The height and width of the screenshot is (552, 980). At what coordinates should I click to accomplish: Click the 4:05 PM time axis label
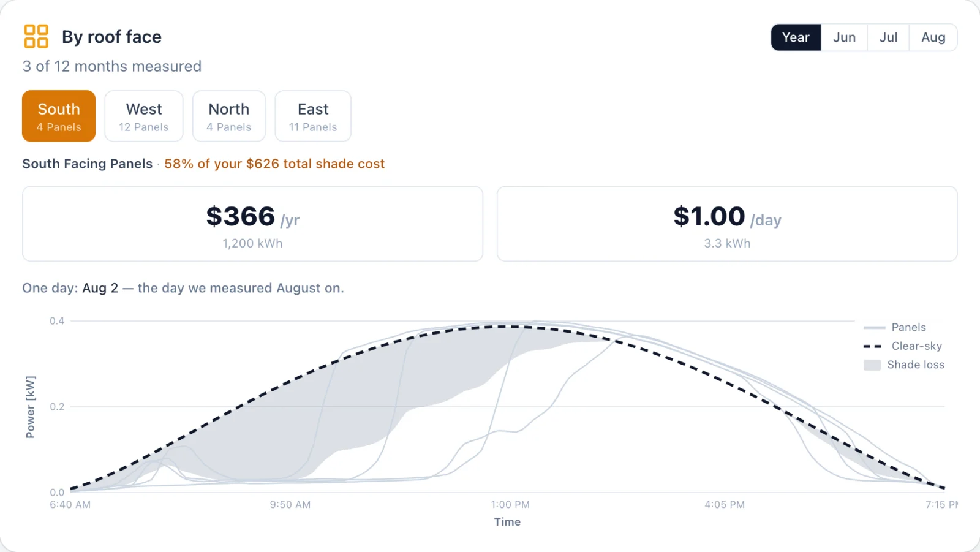[725, 505]
